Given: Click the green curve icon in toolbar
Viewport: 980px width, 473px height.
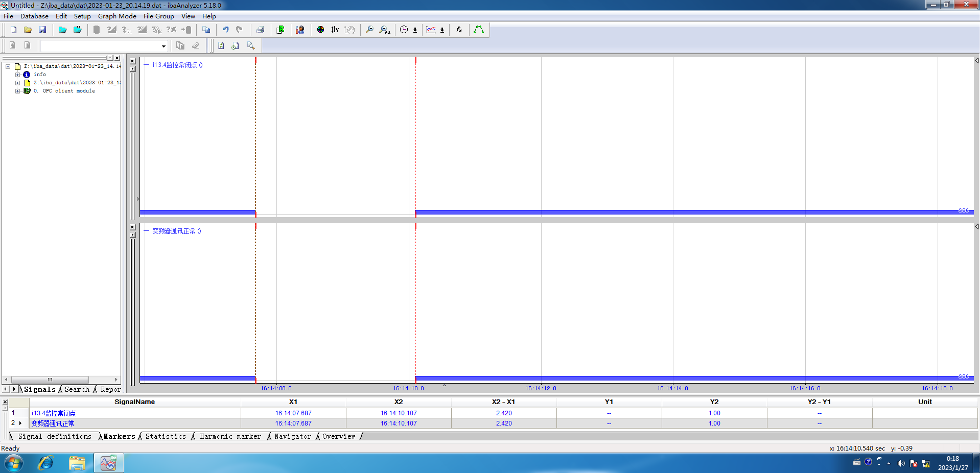Looking at the screenshot, I should (x=479, y=30).
